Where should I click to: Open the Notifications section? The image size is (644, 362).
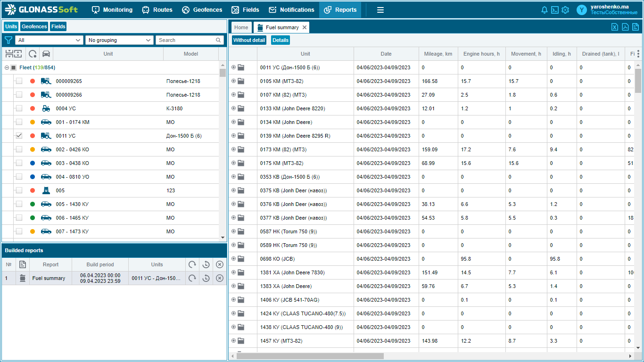(291, 10)
